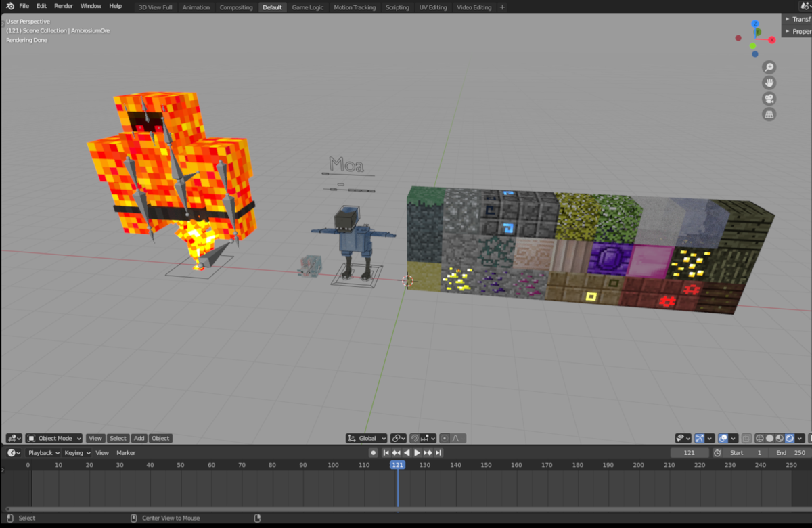Open the Global transform orientation dropdown
The height and width of the screenshot is (528, 812).
pos(367,438)
